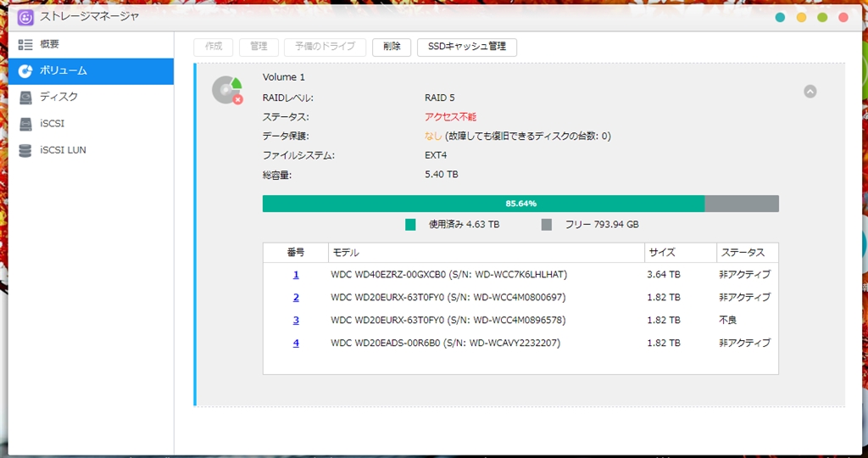Screen dimensions: 868x458
Task: Click the Storage Manager app icon
Action: point(25,17)
